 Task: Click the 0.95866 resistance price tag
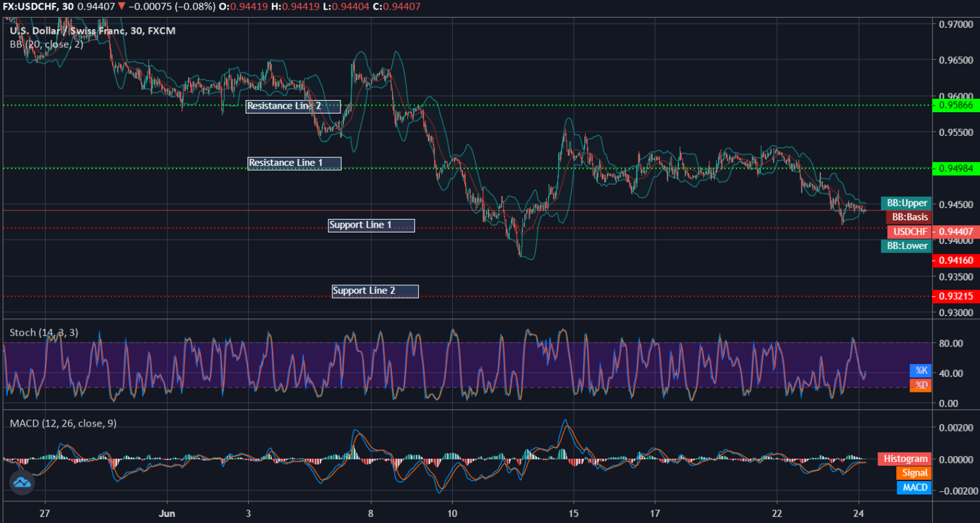tap(956, 106)
